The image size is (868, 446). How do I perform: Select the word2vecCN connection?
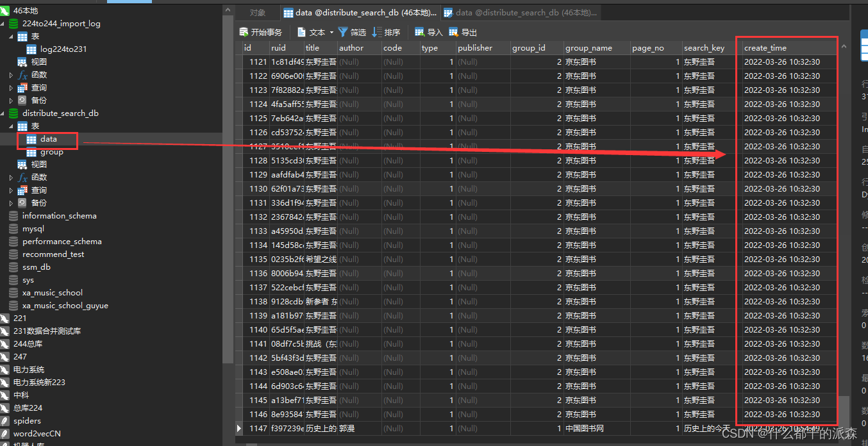tap(31, 433)
